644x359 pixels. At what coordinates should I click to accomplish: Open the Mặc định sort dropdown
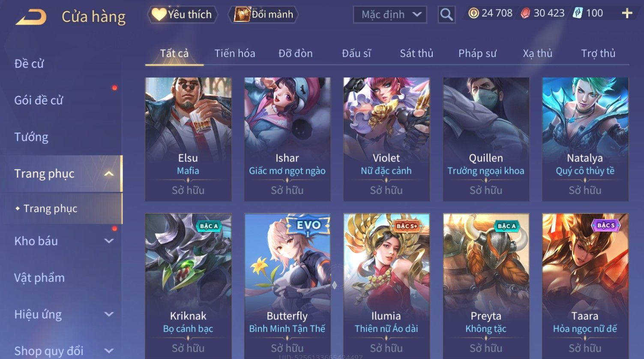(x=390, y=15)
